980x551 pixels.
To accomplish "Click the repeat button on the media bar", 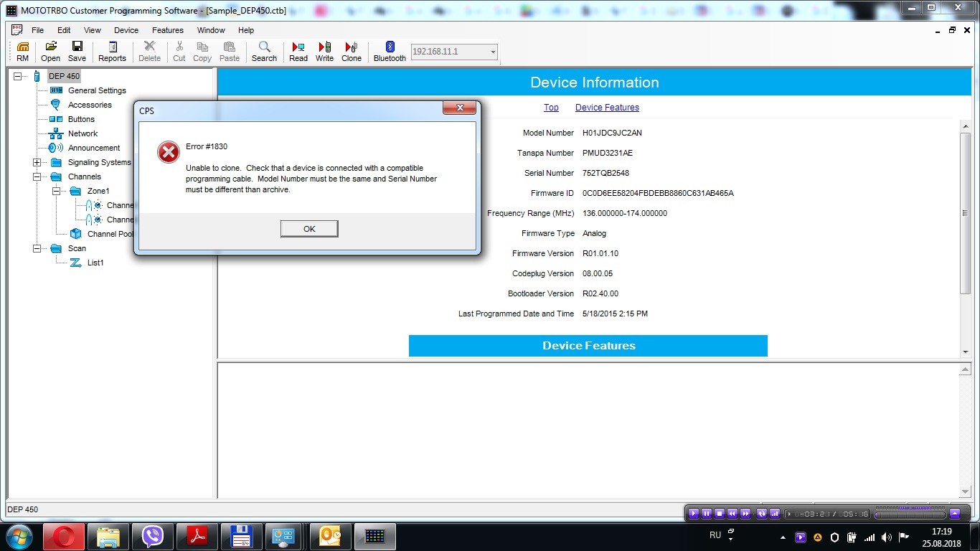I will coord(762,514).
